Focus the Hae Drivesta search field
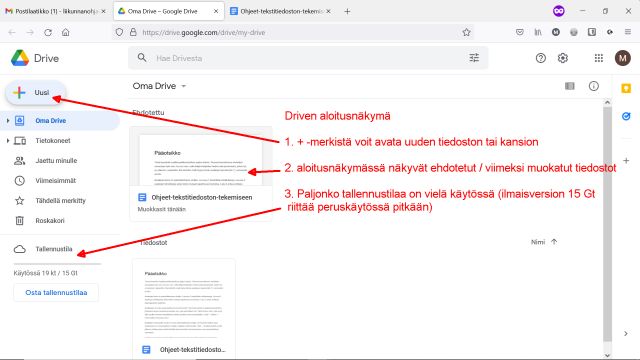The image size is (640, 360). pyautogui.click(x=308, y=58)
